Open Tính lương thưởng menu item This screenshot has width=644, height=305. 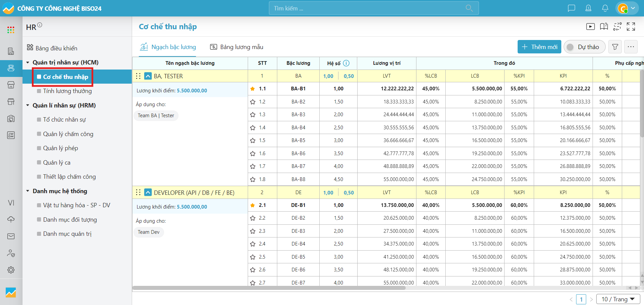click(x=67, y=91)
